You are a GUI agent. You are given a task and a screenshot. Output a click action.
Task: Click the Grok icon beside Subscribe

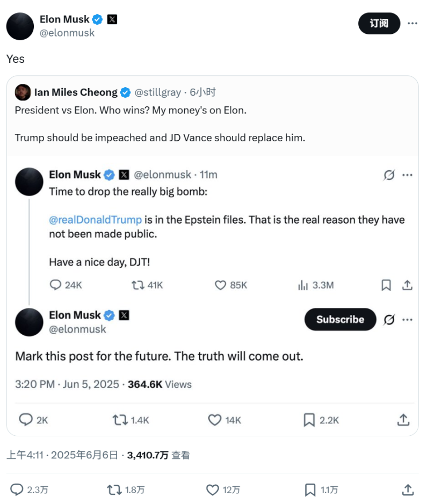389,320
